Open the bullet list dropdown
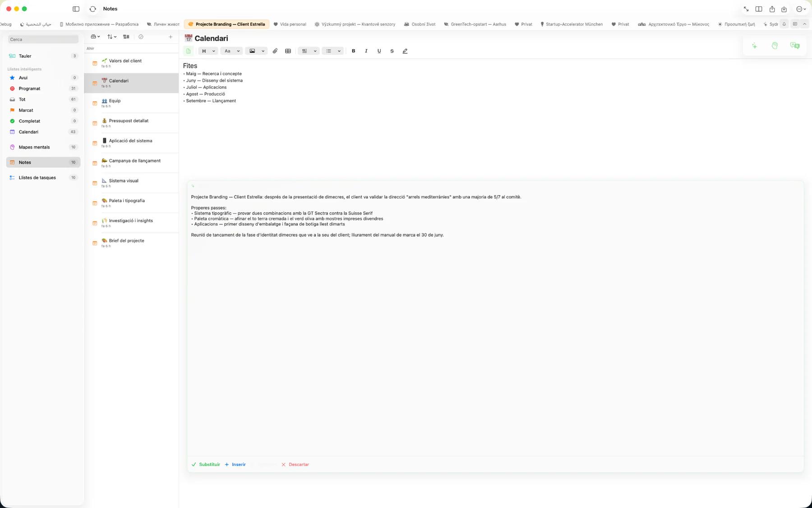Image resolution: width=812 pixels, height=508 pixels. click(x=333, y=51)
